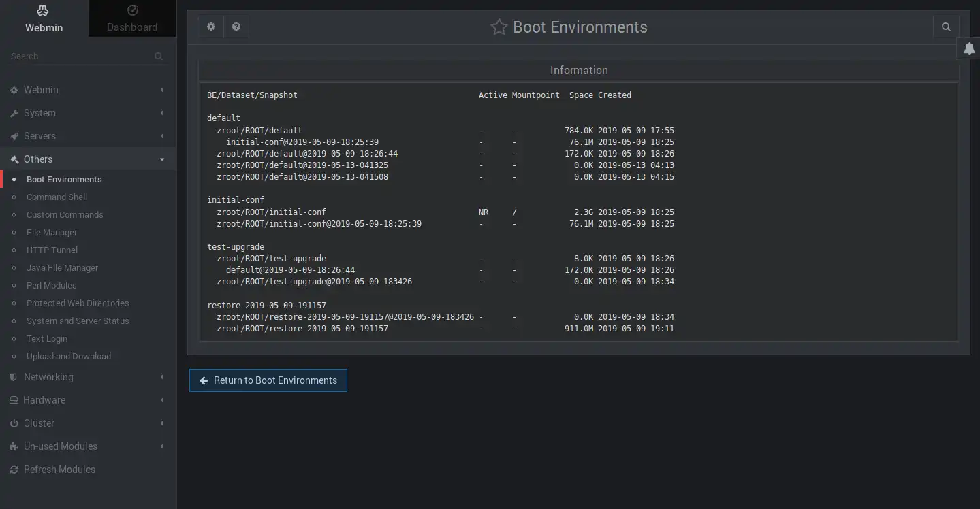
Task: Click Return to Boot Environments button
Action: (268, 380)
